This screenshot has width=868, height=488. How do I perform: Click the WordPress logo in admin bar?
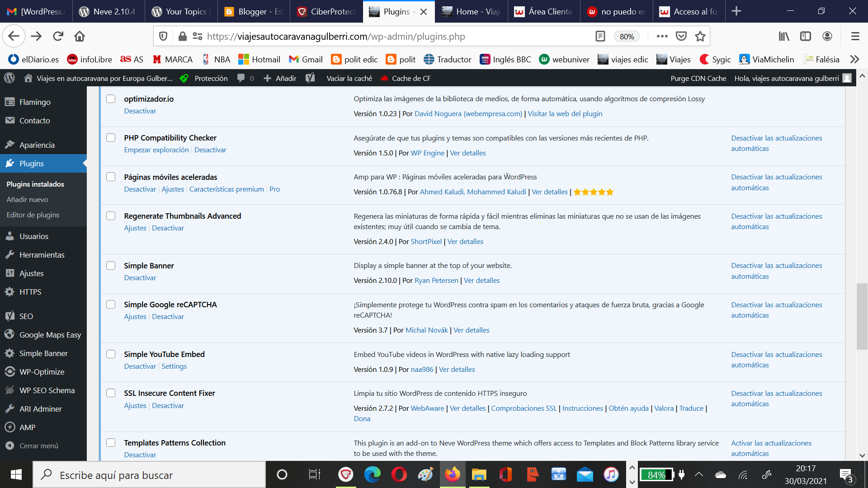click(9, 78)
